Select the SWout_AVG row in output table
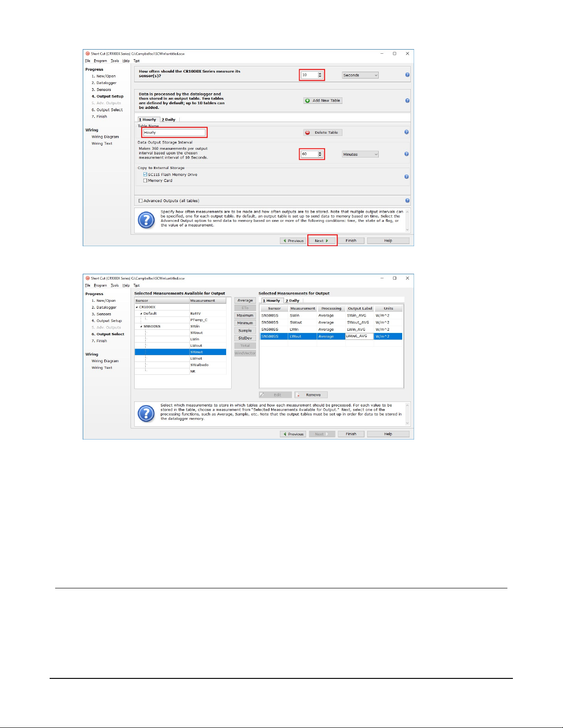 coord(331,322)
